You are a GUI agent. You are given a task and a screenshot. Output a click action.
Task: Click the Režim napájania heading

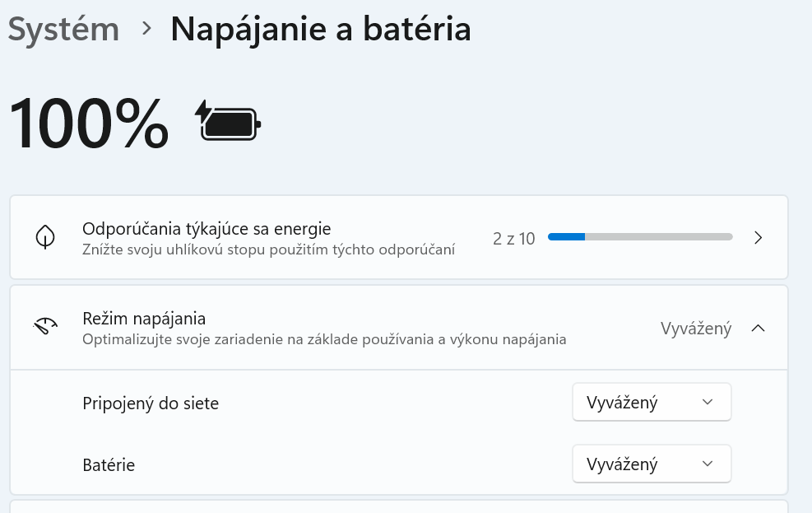coord(144,318)
